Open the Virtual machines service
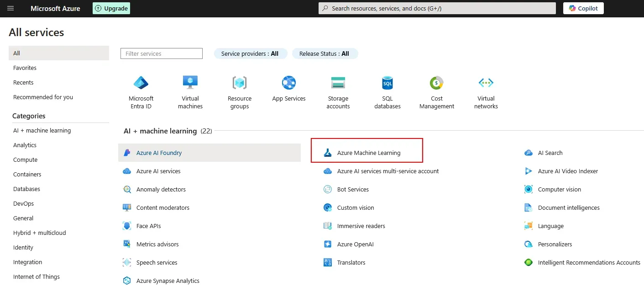Viewport: 644px width, 287px height. coord(190,91)
